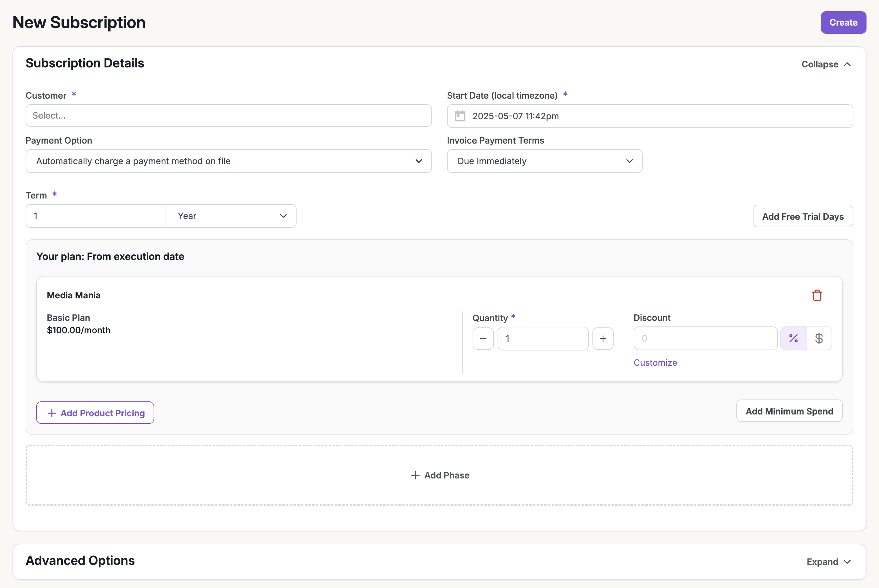This screenshot has height=588, width=879.
Task: Switch discount to percentage mode
Action: [793, 338]
